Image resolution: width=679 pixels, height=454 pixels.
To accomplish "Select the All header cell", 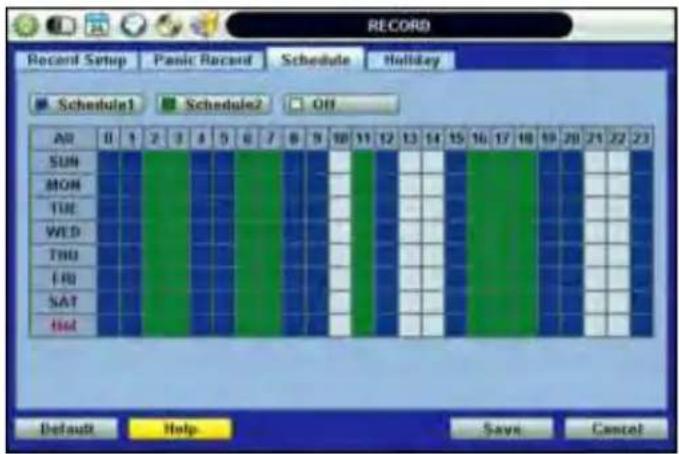I will pyautogui.click(x=63, y=139).
